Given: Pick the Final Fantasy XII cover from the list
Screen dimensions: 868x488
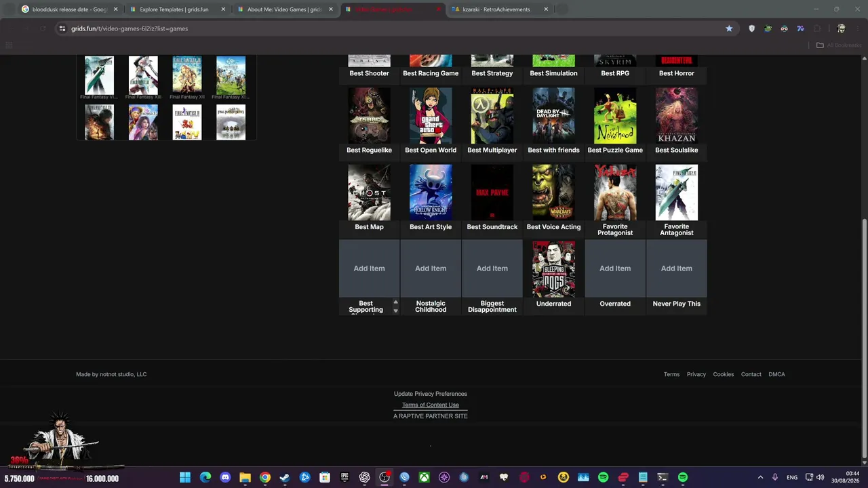Looking at the screenshot, I should (x=187, y=75).
